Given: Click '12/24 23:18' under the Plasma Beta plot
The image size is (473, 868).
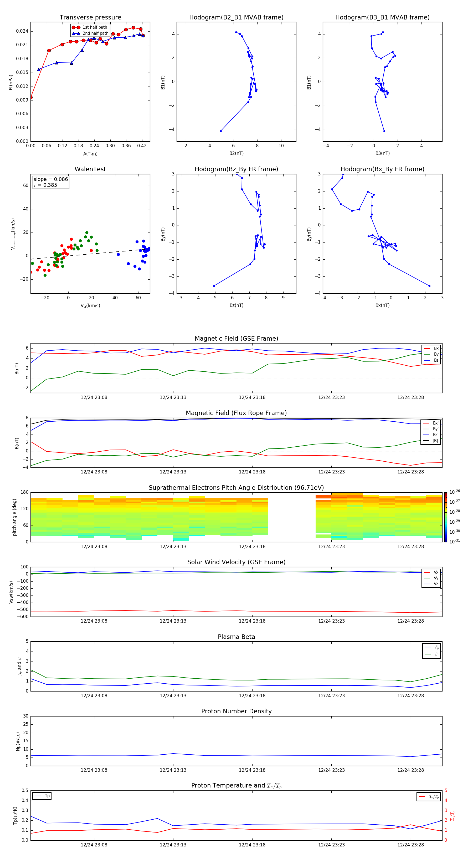Looking at the screenshot, I should pyautogui.click(x=252, y=695).
